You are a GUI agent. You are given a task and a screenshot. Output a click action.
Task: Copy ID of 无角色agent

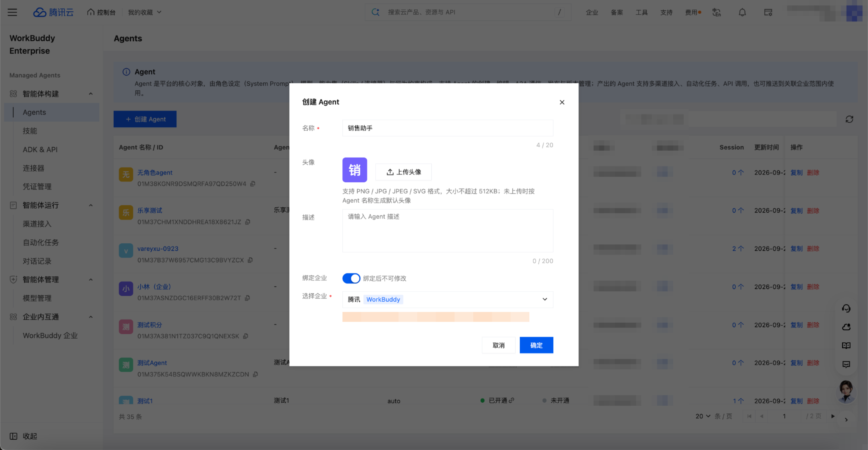point(253,184)
